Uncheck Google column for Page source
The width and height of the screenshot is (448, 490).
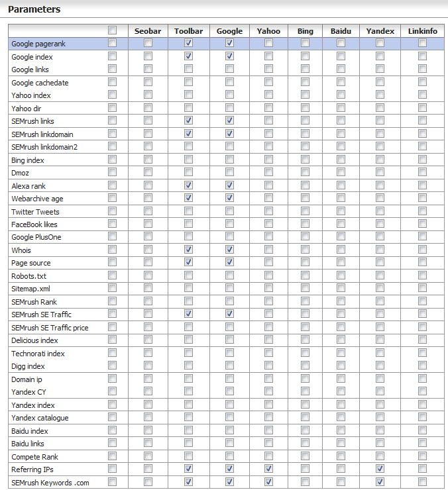pyautogui.click(x=229, y=262)
